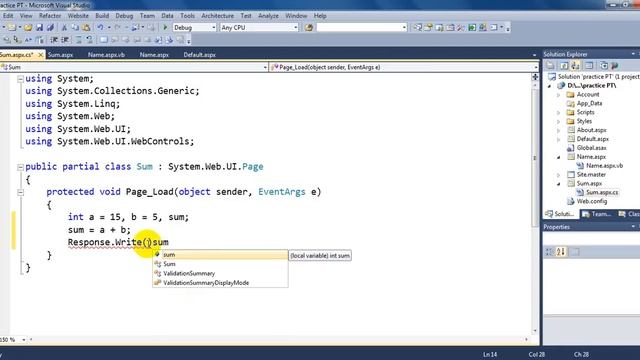Viewport: 640px width, 360px height.
Task: Click the Cut scissors icon
Action: point(64,27)
